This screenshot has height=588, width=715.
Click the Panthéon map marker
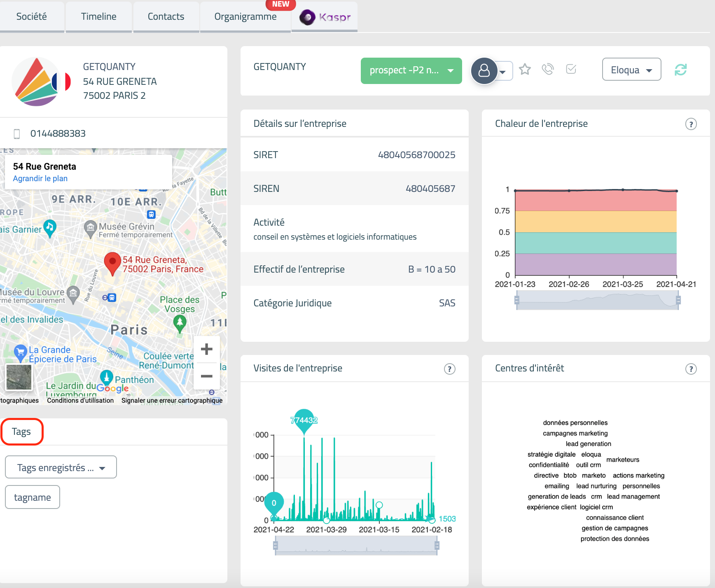[x=107, y=378]
